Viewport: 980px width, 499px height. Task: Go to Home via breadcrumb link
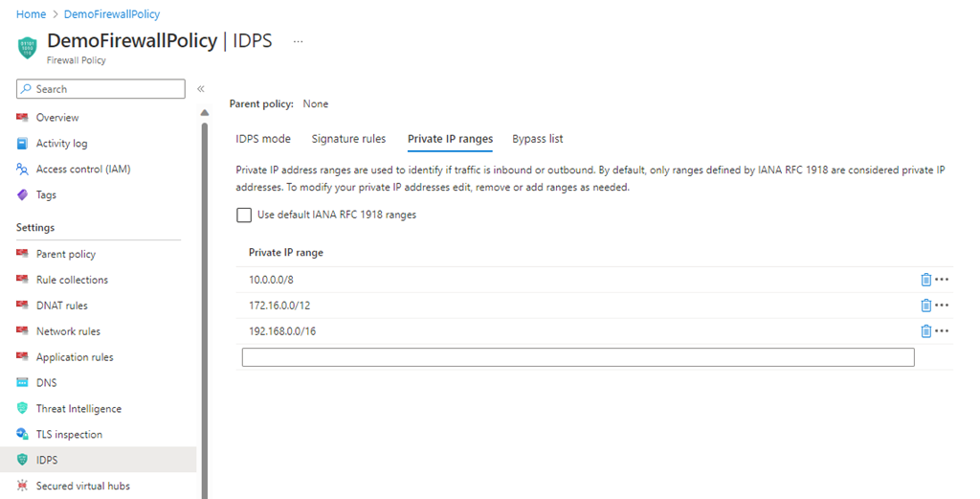pyautogui.click(x=31, y=14)
